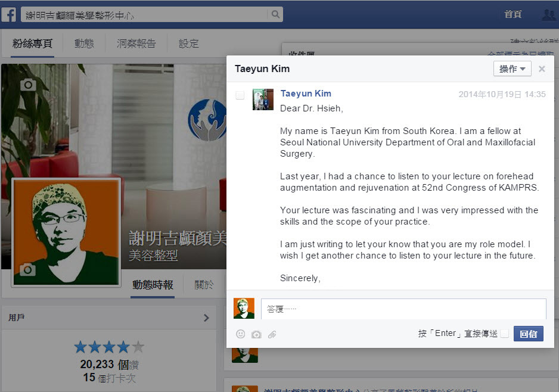Expand the 用戶 section chevron
Image resolution: width=559 pixels, height=392 pixels.
point(206,318)
